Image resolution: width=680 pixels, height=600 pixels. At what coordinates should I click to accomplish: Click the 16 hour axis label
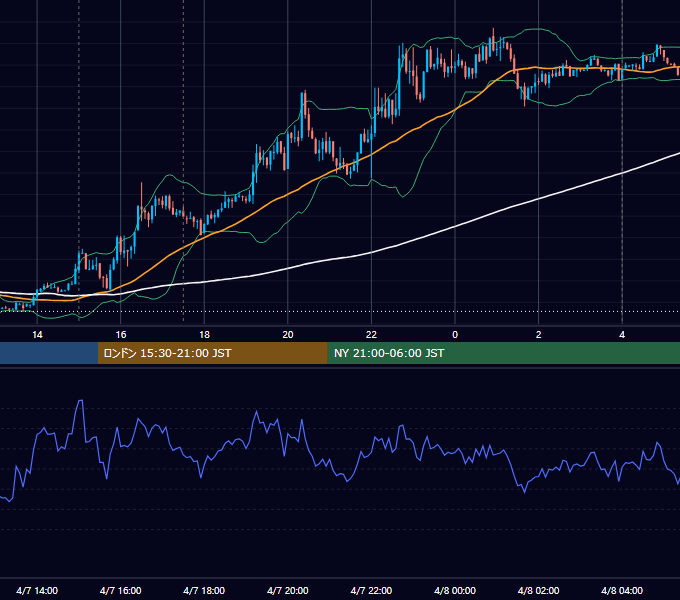pos(121,335)
